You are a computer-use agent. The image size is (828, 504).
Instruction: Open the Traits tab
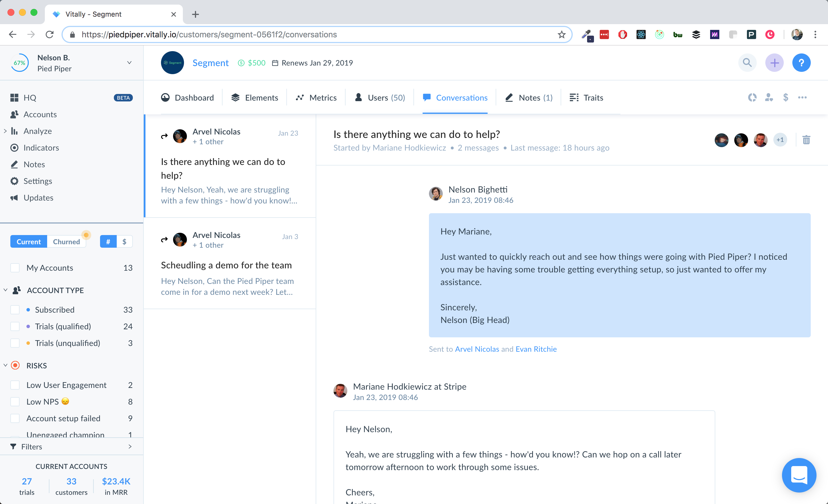tap(586, 97)
